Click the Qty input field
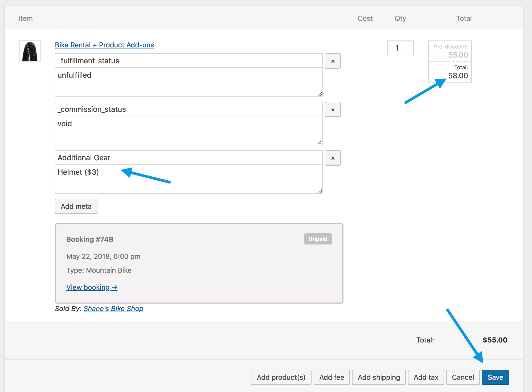Image resolution: width=532 pixels, height=392 pixels. [400, 48]
